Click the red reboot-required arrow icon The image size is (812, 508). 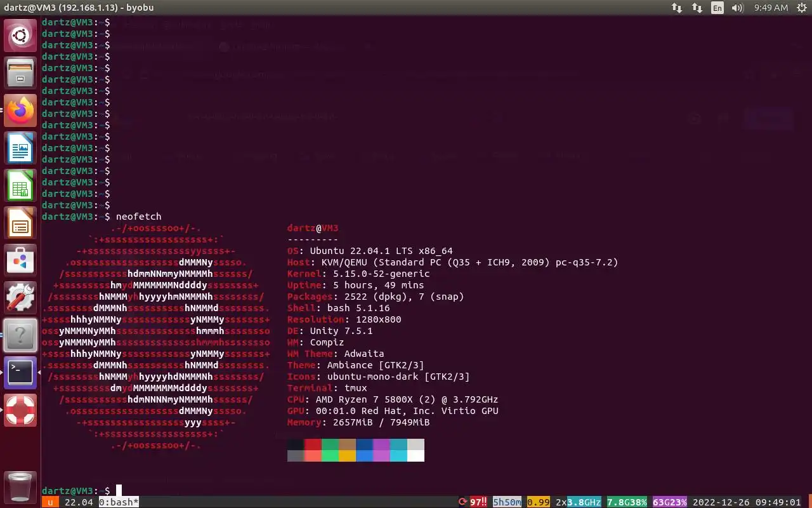[x=462, y=502]
